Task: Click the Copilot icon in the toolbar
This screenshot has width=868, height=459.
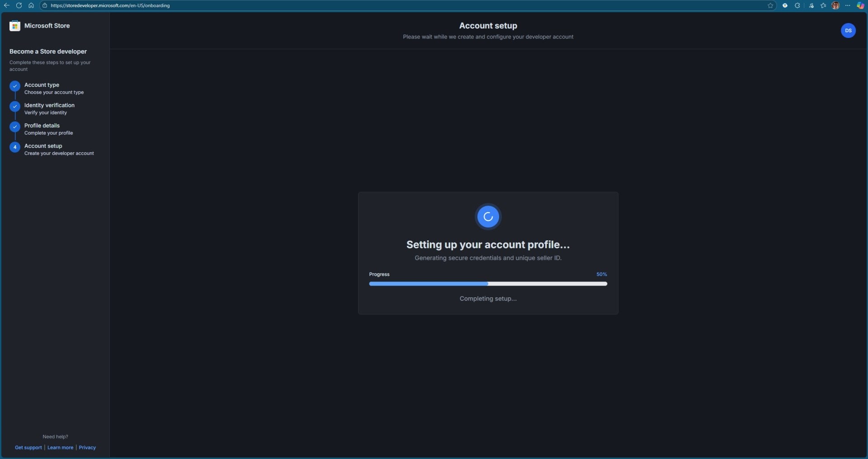Action: click(861, 5)
